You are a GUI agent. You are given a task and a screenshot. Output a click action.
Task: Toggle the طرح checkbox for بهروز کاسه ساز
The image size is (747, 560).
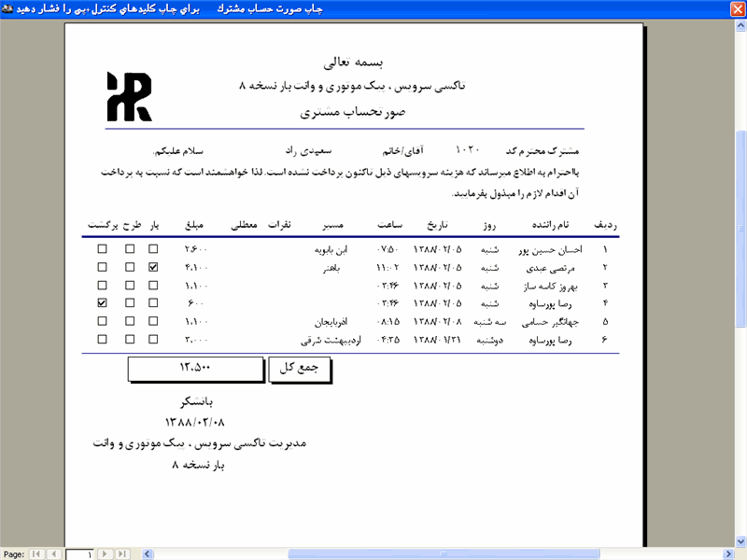[130, 286]
